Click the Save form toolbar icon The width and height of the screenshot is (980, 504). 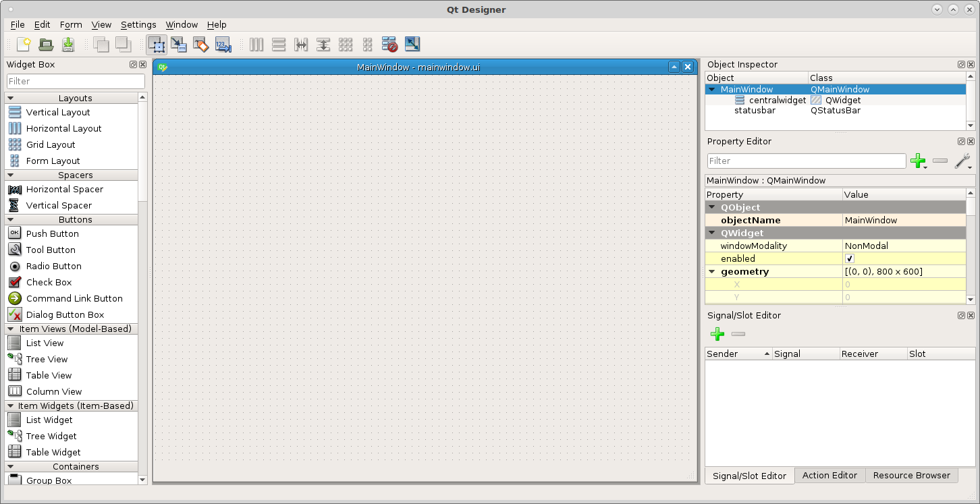click(x=68, y=45)
